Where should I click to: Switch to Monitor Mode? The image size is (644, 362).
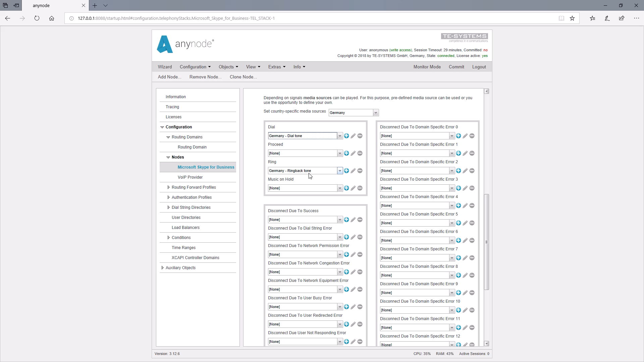(427, 67)
